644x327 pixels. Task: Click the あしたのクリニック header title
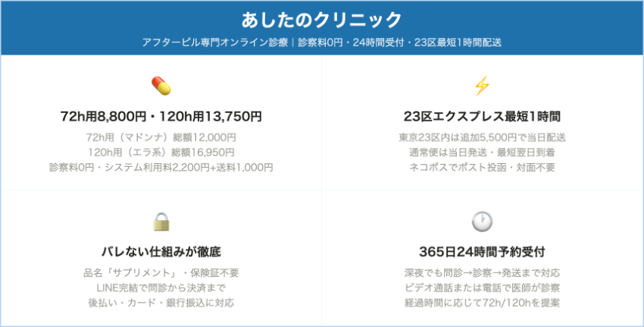point(322,19)
